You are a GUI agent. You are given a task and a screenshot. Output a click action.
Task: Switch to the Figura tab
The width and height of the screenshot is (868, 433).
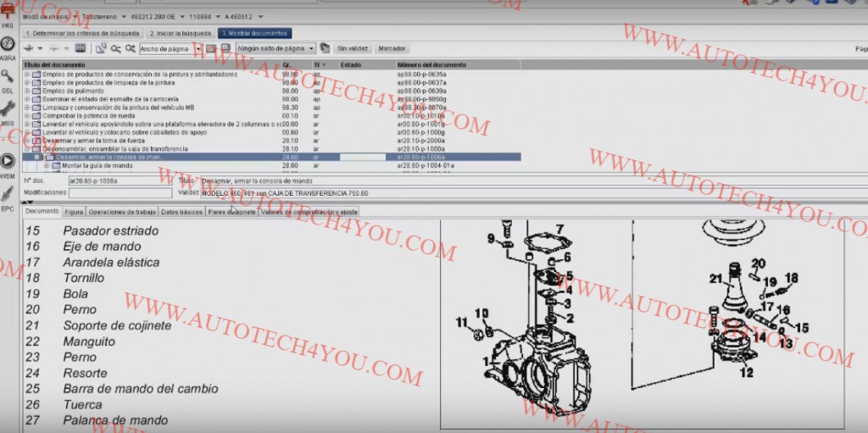(74, 211)
